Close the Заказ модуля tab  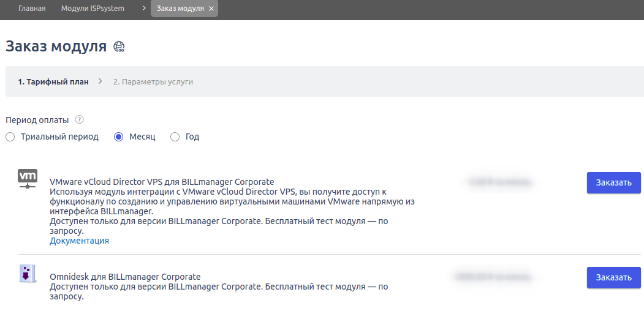211,9
